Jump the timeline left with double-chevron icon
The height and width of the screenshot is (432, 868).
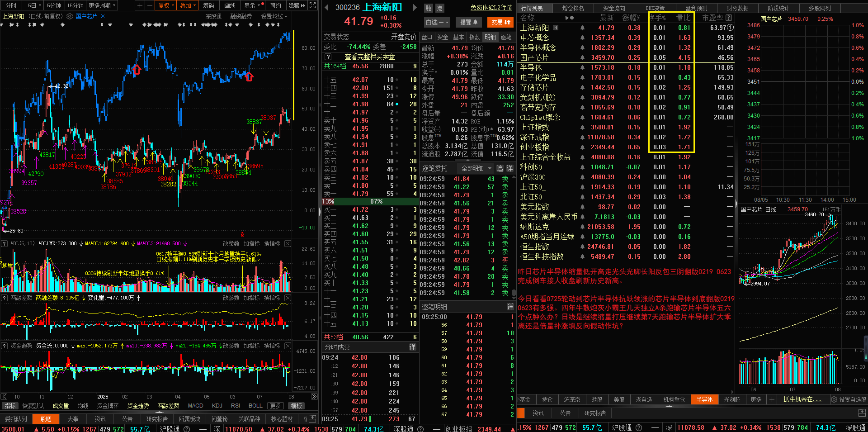click(4, 396)
